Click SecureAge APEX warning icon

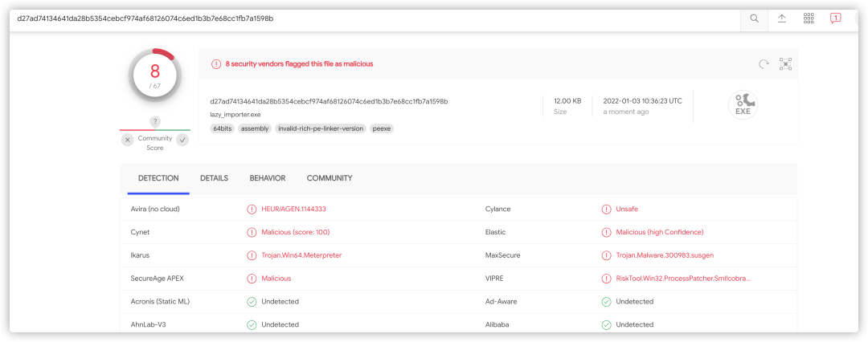[252, 279]
